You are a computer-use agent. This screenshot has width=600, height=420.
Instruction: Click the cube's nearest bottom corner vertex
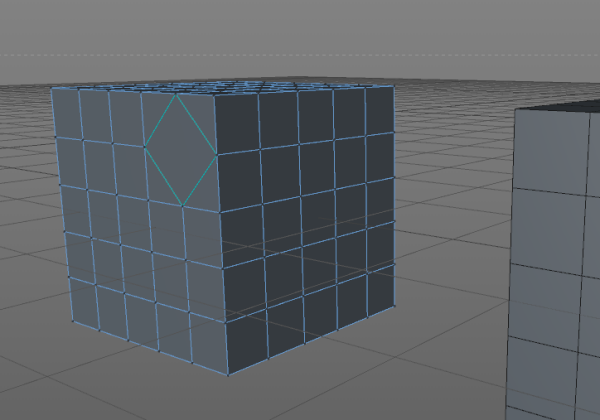click(x=227, y=375)
